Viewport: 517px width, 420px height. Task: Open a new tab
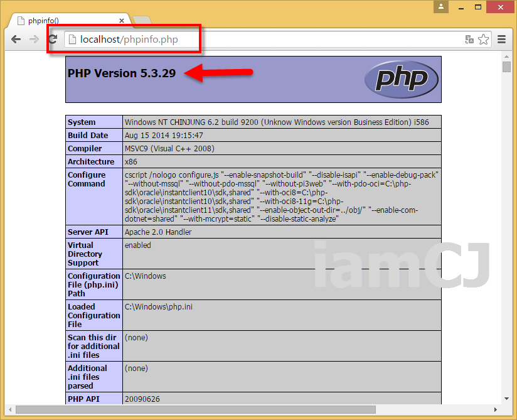(x=142, y=20)
